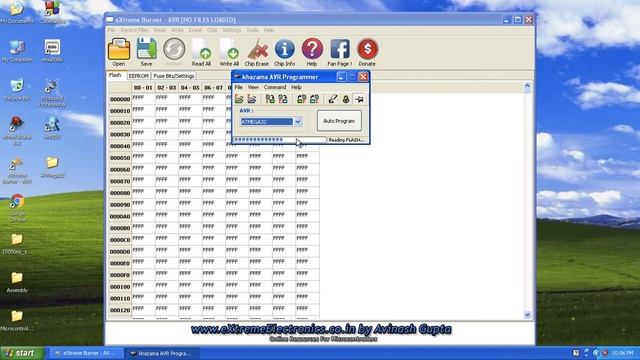
Task: Open Khazama Help menu
Action: tap(296, 87)
